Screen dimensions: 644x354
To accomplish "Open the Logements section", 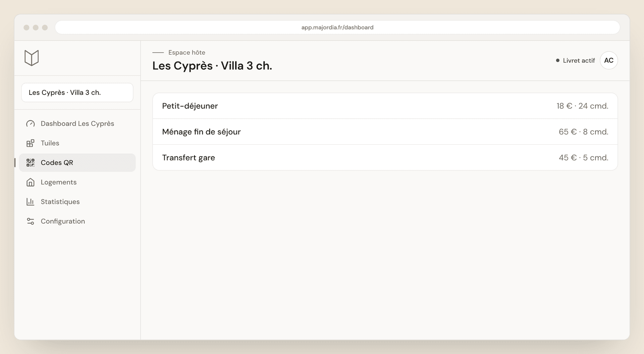I will click(x=77, y=182).
